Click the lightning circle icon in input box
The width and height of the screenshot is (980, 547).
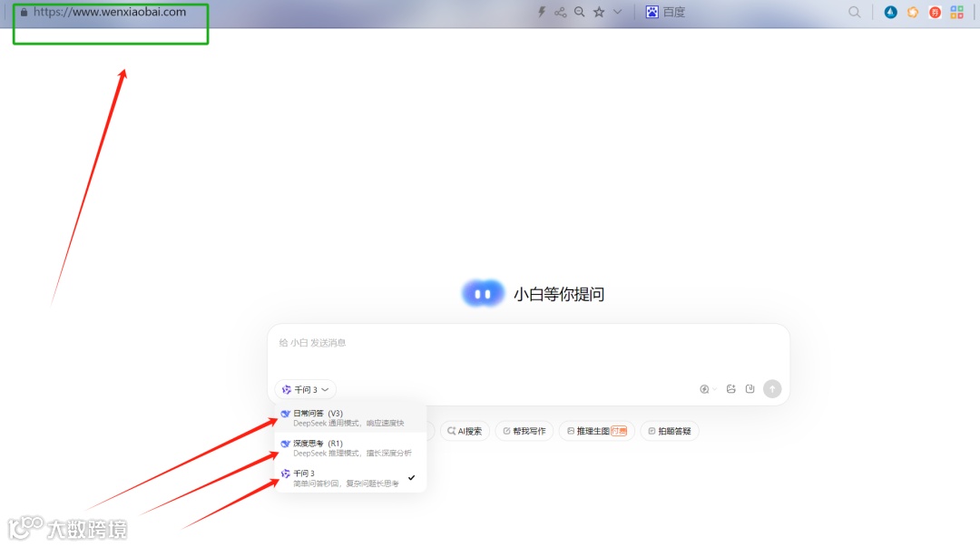pyautogui.click(x=704, y=389)
